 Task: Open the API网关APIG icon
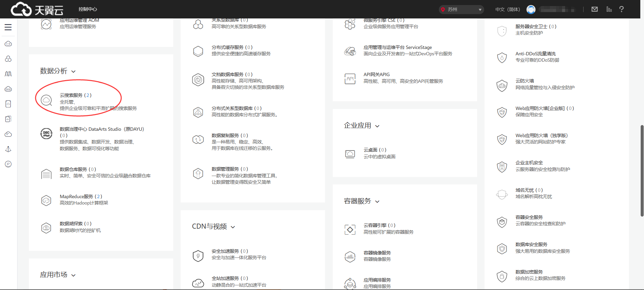pos(350,79)
